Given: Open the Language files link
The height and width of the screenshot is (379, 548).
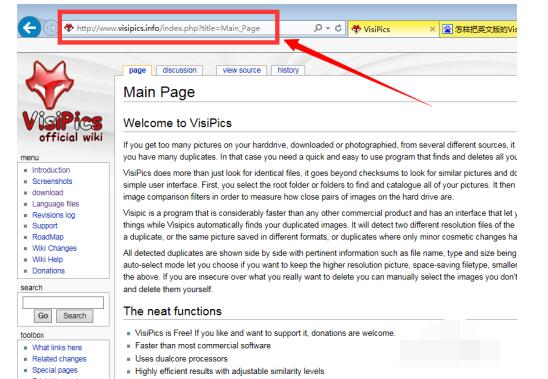Looking at the screenshot, I should tap(56, 204).
